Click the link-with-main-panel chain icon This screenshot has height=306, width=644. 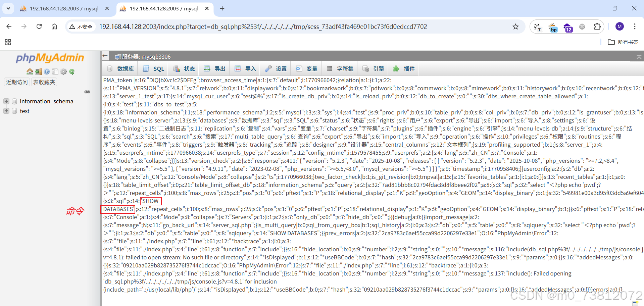[x=87, y=92]
